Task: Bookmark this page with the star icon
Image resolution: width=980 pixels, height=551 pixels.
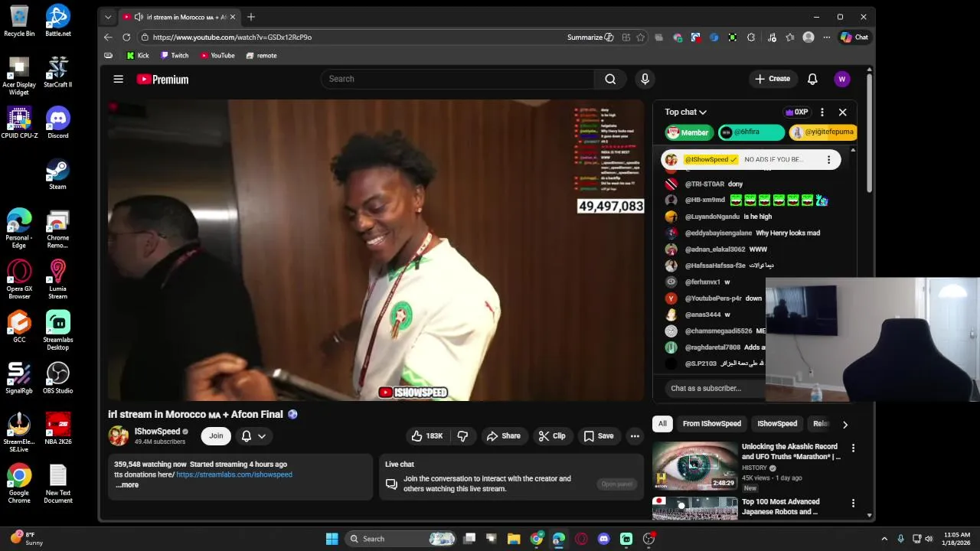Action: (x=640, y=37)
